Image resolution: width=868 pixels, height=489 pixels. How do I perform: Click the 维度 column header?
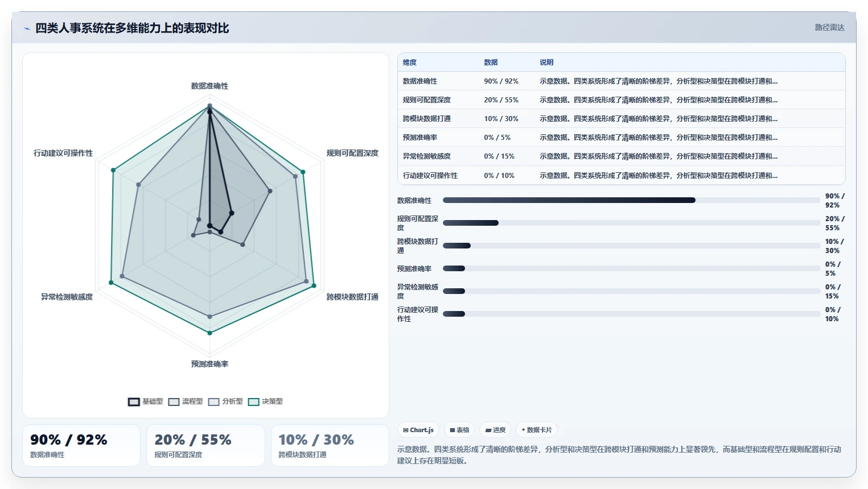point(410,63)
